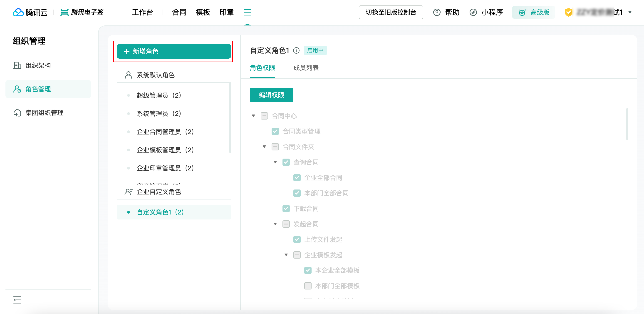Open the account dropdown arrow at top right
The image size is (644, 314).
point(630,12)
